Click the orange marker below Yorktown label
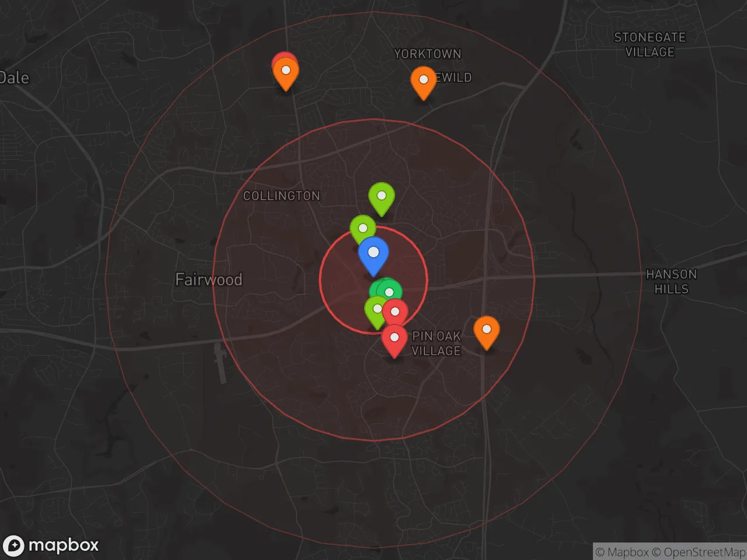747x560 pixels. pos(424,81)
